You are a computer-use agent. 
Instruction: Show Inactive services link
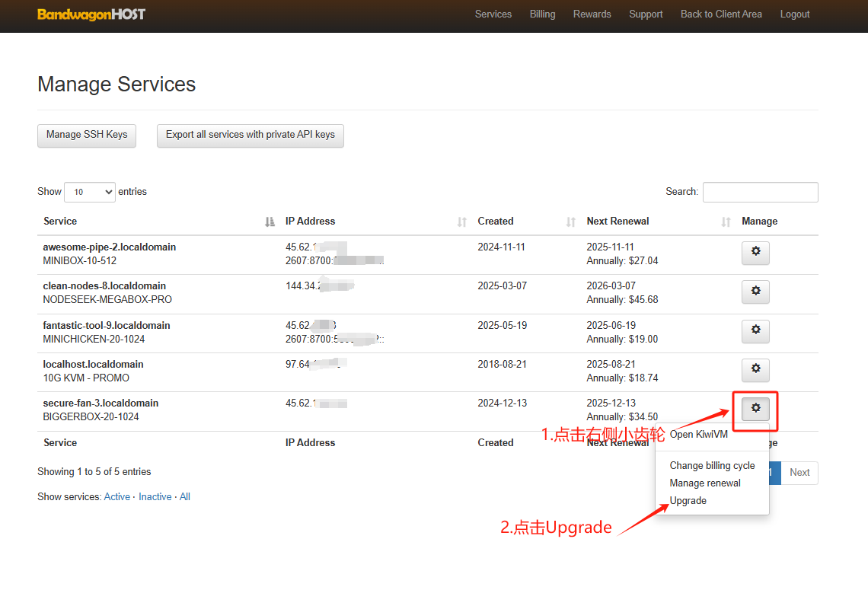tap(155, 497)
